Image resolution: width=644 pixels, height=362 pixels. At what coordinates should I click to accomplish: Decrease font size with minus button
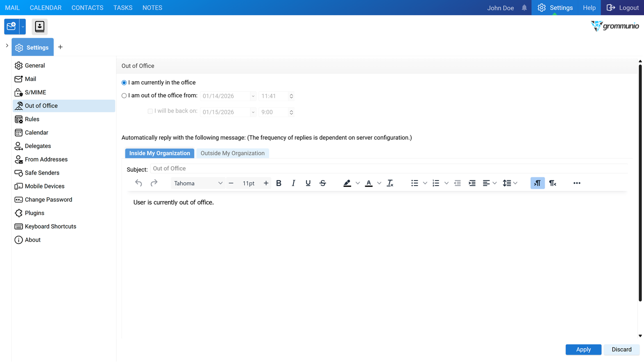click(231, 183)
